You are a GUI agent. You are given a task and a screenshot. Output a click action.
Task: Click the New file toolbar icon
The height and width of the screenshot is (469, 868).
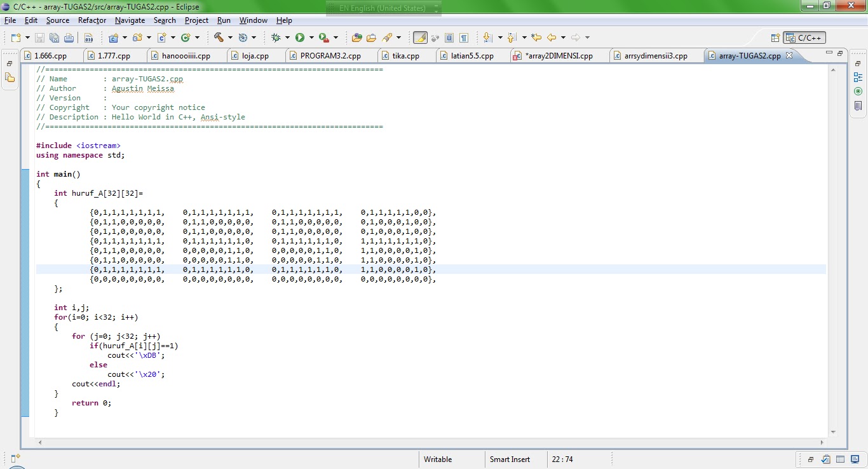(15, 37)
